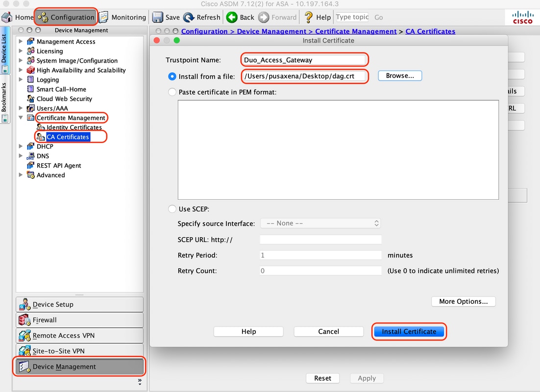Expand the DNS tree node
The width and height of the screenshot is (540, 392).
click(21, 156)
